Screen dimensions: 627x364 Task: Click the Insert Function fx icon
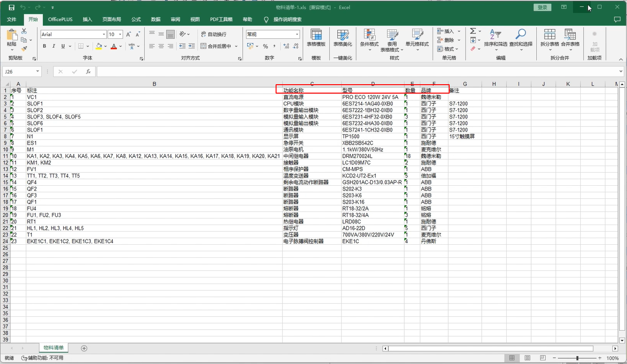pyautogui.click(x=88, y=72)
